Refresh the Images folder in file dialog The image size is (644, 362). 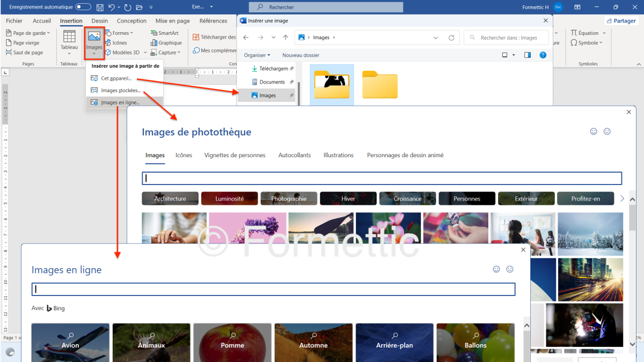451,38
